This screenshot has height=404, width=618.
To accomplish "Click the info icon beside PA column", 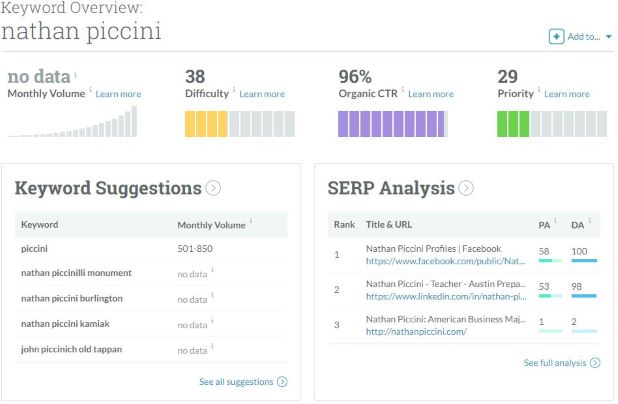I will tap(555, 220).
